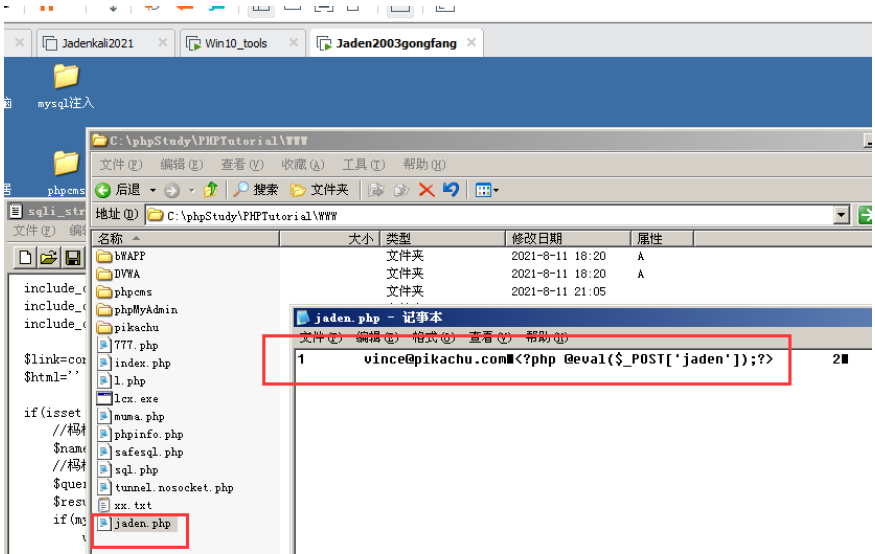The image size is (875, 554).
Task: Click the 修改日期 column header
Action: [537, 239]
